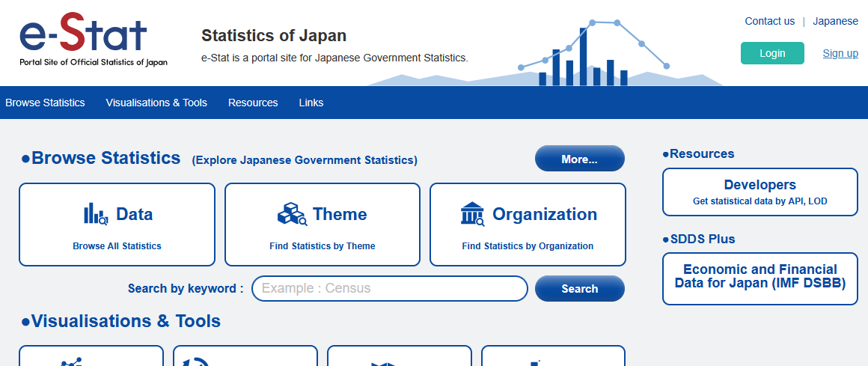Open the Developers API resource card
Viewport: 868px width, 366px height.
[x=759, y=192]
